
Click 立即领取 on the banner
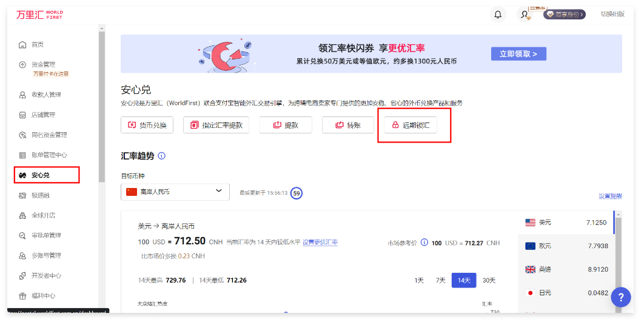pos(518,54)
